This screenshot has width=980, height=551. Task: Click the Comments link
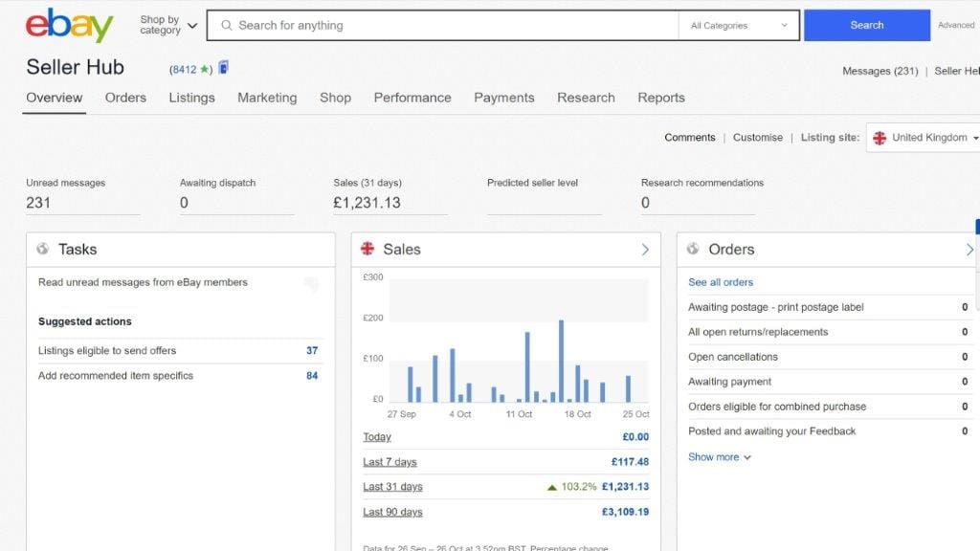click(x=689, y=138)
